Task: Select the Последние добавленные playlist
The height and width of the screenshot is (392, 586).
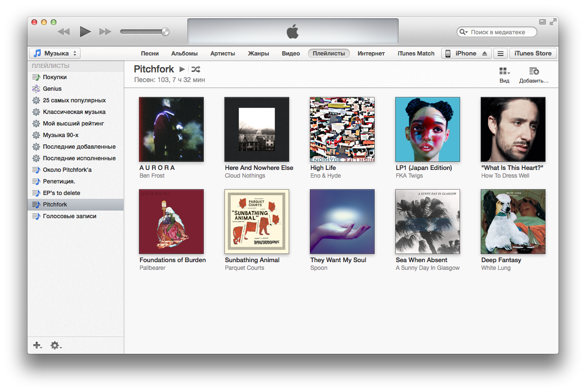Action: 75,147
